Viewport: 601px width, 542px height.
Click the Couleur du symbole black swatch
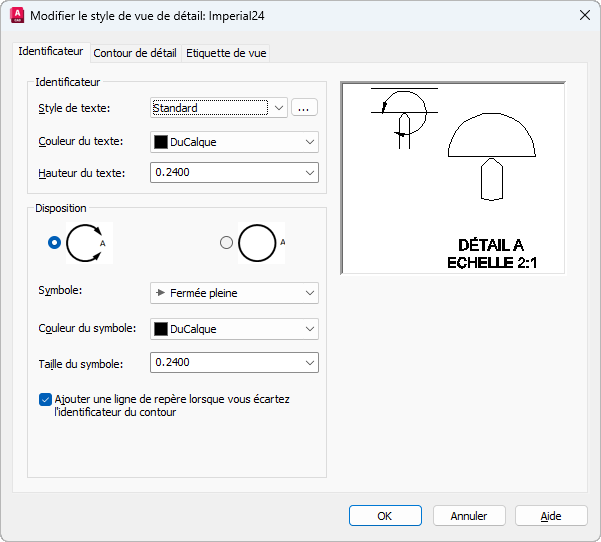161,329
